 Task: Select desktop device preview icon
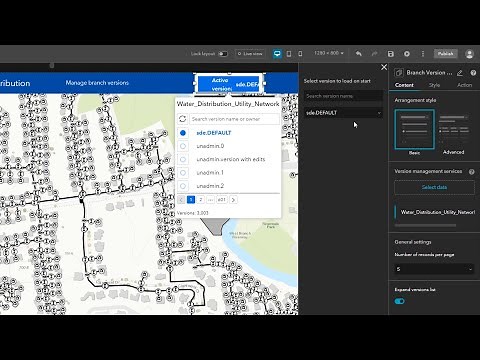point(277,54)
